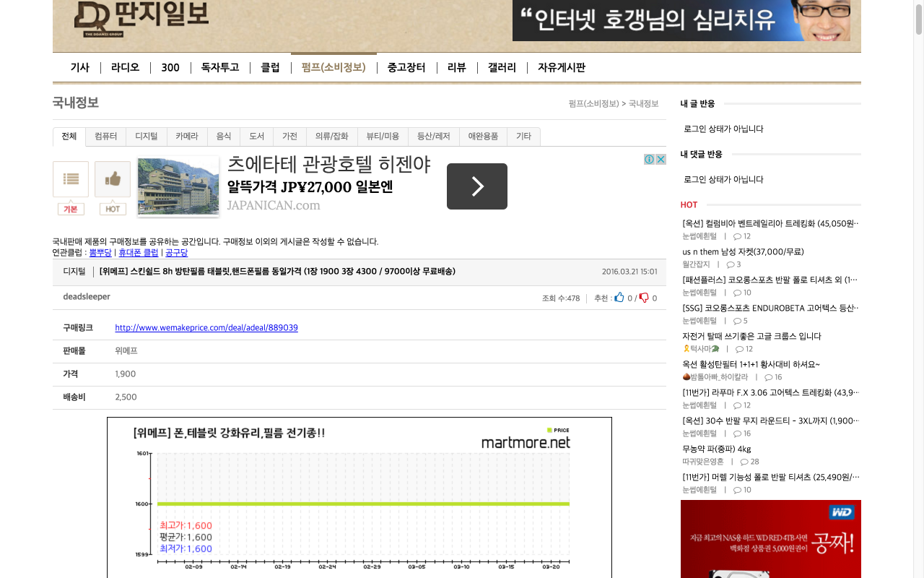Close the ad with X icon
This screenshot has height=578, width=924.
[661, 159]
